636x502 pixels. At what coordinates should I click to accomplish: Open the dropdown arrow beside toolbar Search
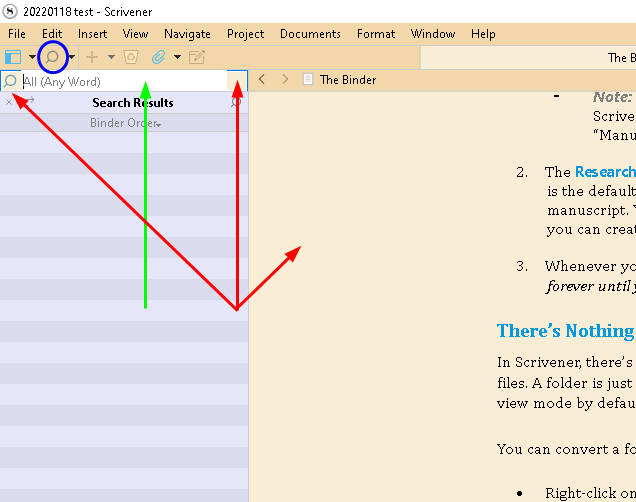coord(71,57)
